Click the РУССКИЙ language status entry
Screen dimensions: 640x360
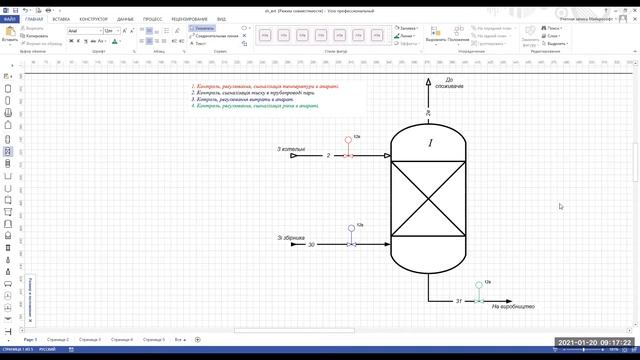(47, 350)
